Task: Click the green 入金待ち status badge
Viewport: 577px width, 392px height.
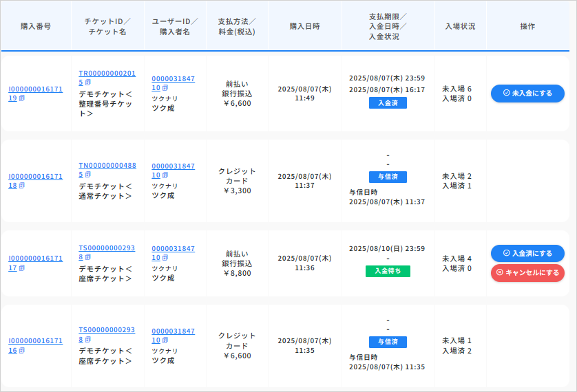Action: [388, 271]
